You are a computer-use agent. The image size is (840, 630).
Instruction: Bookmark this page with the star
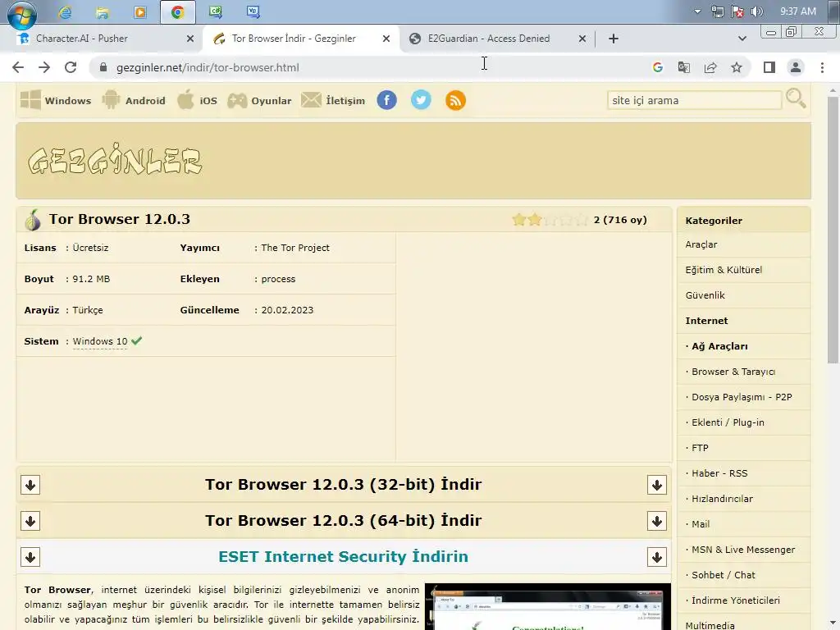click(x=737, y=67)
